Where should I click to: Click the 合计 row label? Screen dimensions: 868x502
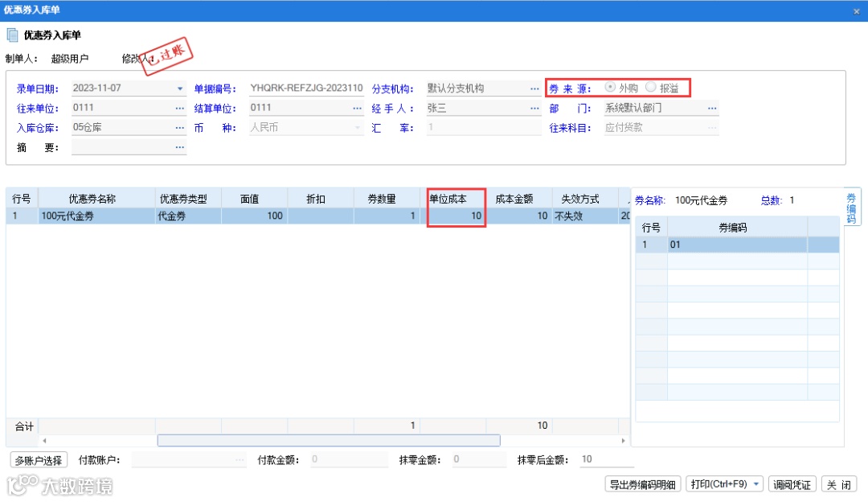pyautogui.click(x=24, y=426)
